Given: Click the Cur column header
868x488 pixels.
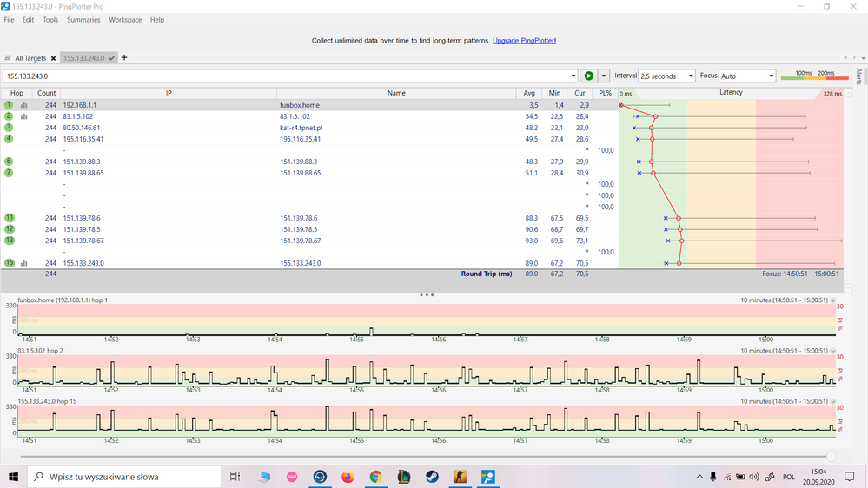Looking at the screenshot, I should coord(580,93).
